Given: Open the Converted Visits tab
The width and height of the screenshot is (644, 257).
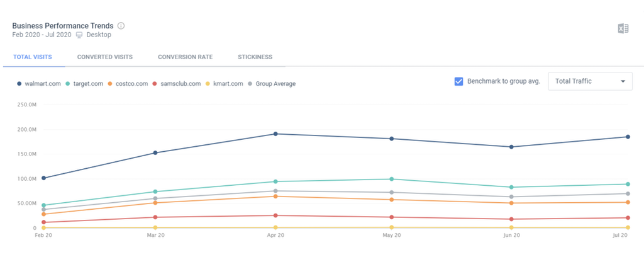Looking at the screenshot, I should tap(104, 57).
